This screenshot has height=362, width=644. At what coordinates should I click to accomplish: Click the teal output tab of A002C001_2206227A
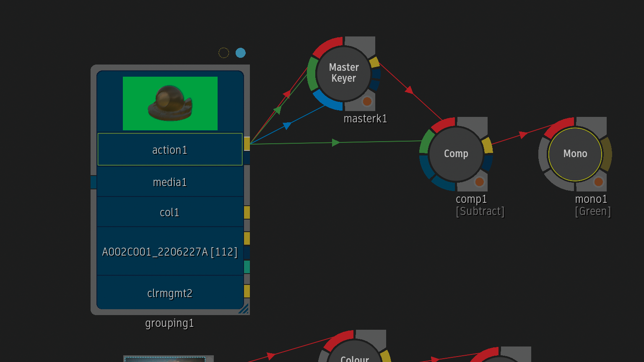point(247,267)
